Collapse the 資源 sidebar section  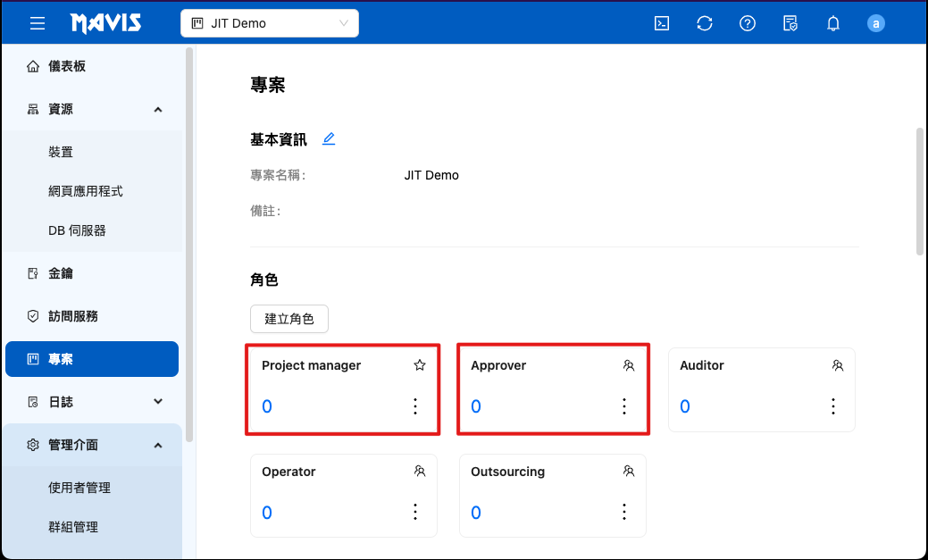(158, 109)
